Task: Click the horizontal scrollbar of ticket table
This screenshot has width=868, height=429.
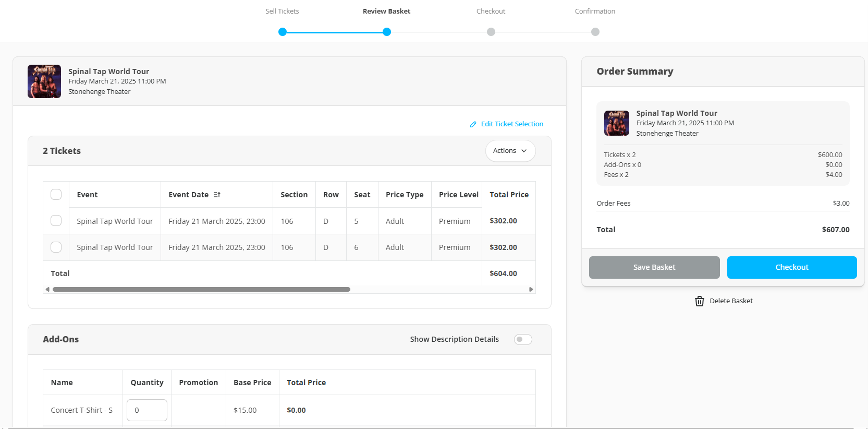Action: [201, 289]
